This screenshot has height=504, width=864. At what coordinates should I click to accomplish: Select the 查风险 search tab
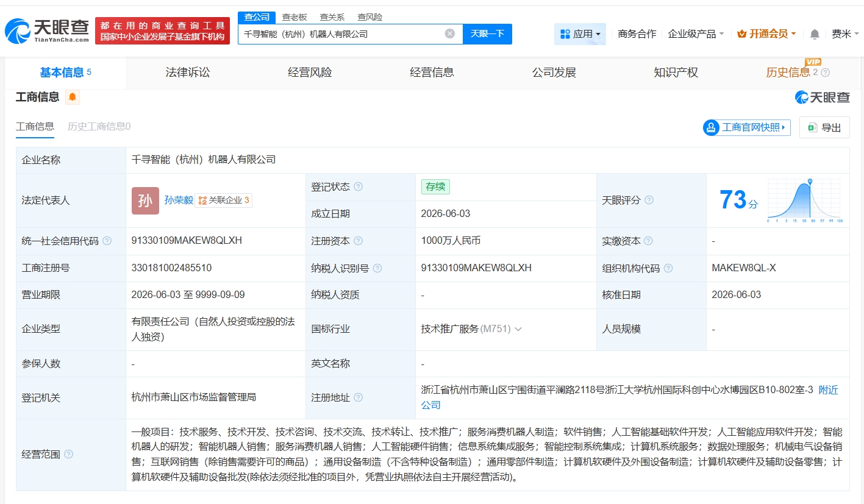370,17
